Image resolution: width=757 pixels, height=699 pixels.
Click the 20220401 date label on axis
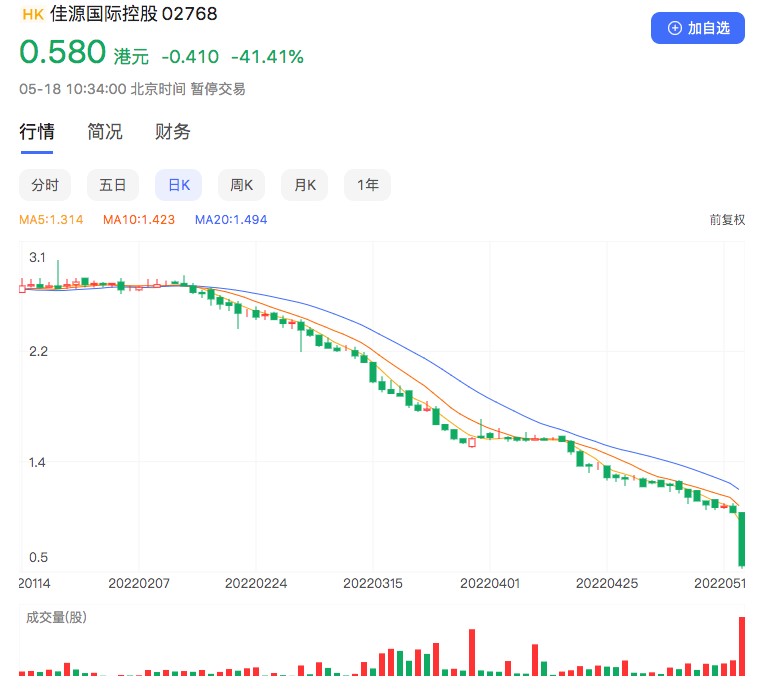pos(491,582)
